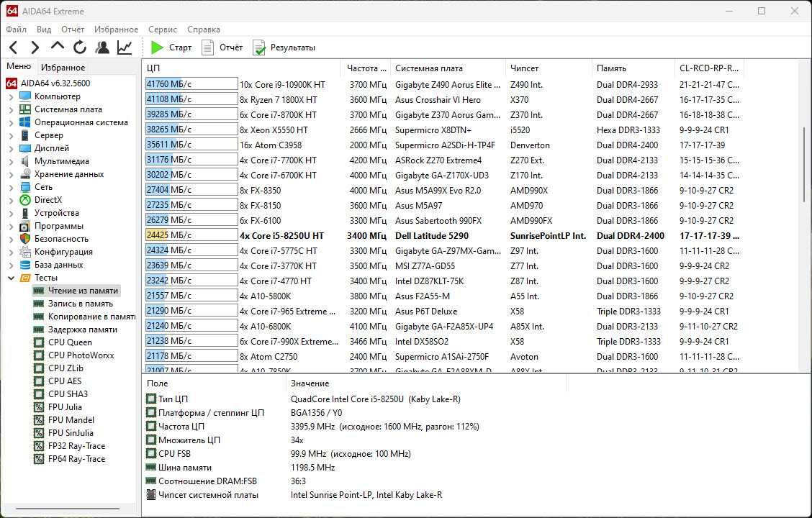Collapse the Тесты tree node
The height and width of the screenshot is (518, 812).
pos(12,278)
